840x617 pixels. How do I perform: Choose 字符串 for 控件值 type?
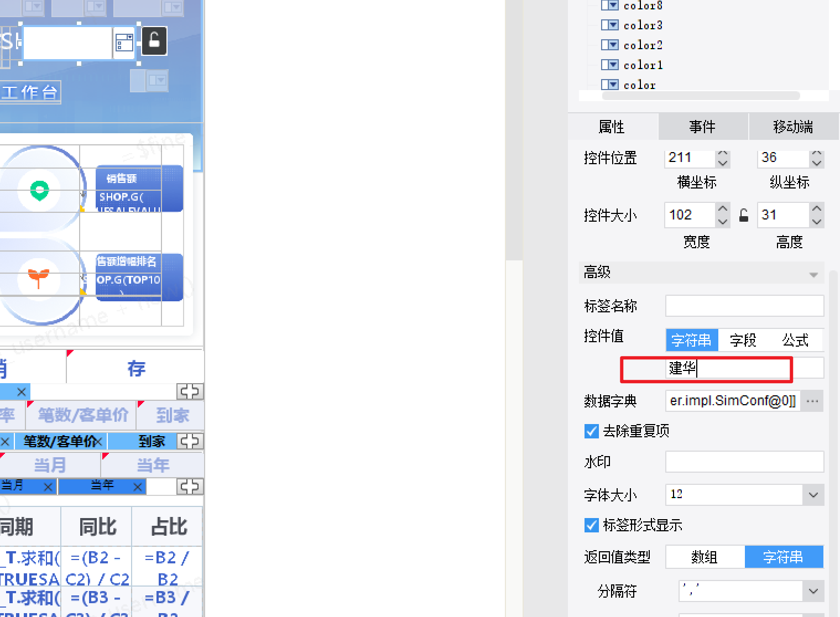(x=692, y=340)
